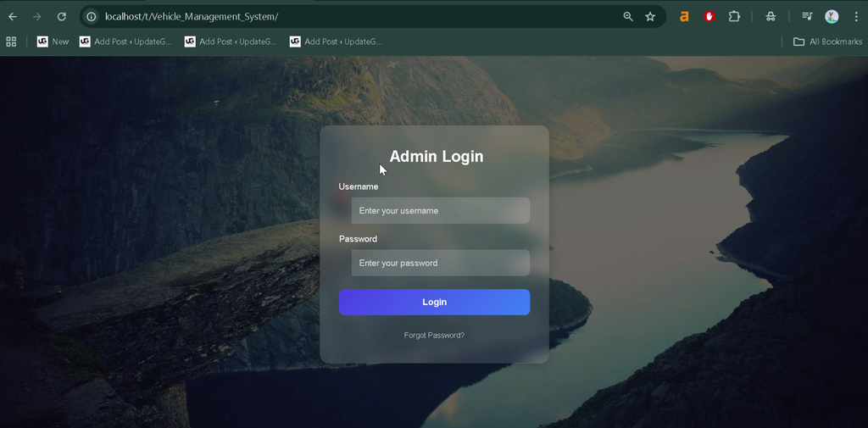The image size is (868, 428).
Task: Open the third 'Add Post ‹ UpdateG...' bookmark
Action: click(x=336, y=42)
